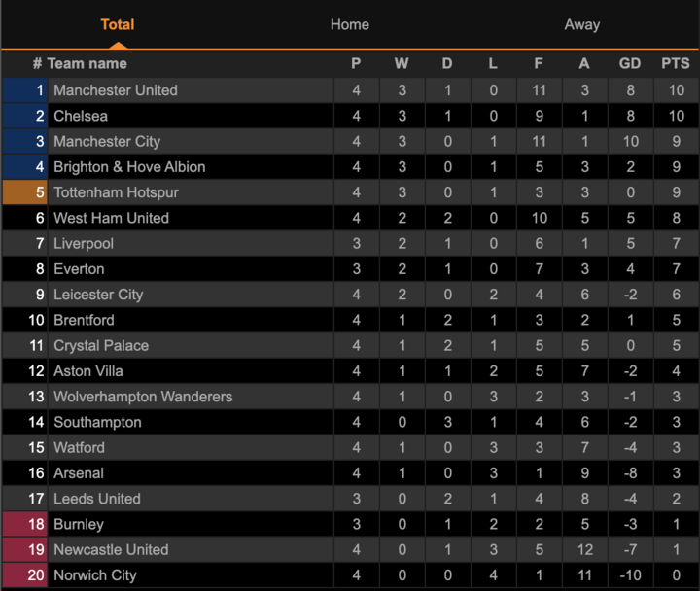Click the Team name column header

tap(87, 63)
